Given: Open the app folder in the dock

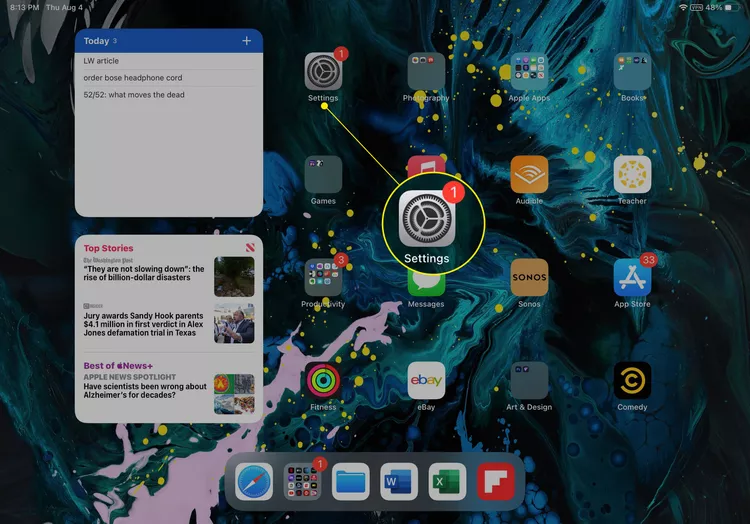Looking at the screenshot, I should pyautogui.click(x=302, y=481).
